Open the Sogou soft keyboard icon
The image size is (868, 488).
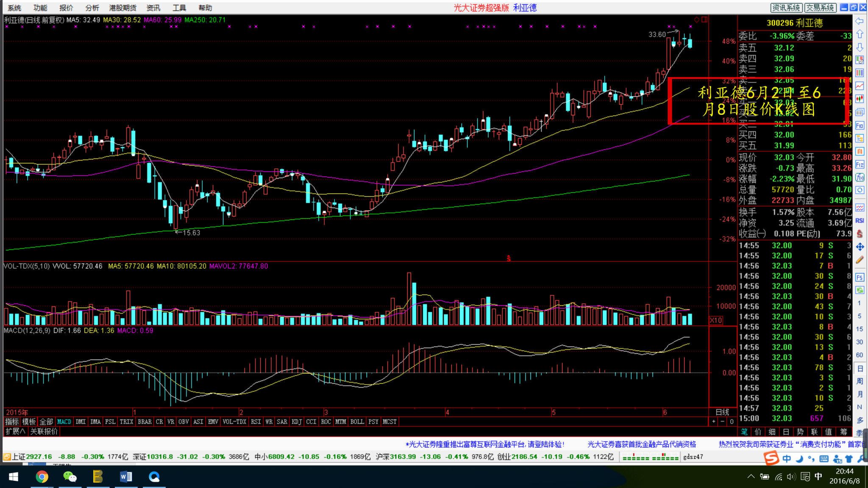[824, 459]
